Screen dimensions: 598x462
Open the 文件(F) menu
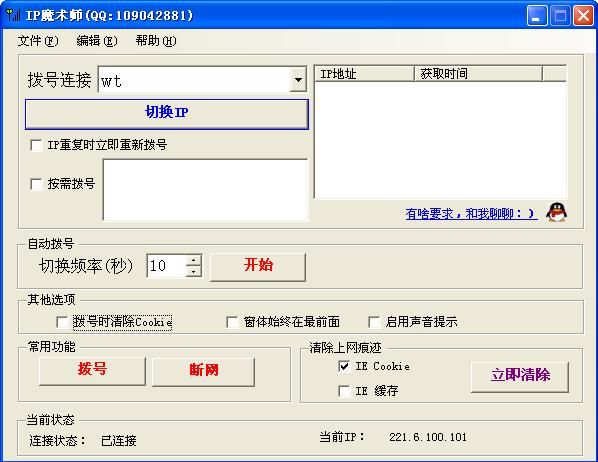[x=38, y=40]
